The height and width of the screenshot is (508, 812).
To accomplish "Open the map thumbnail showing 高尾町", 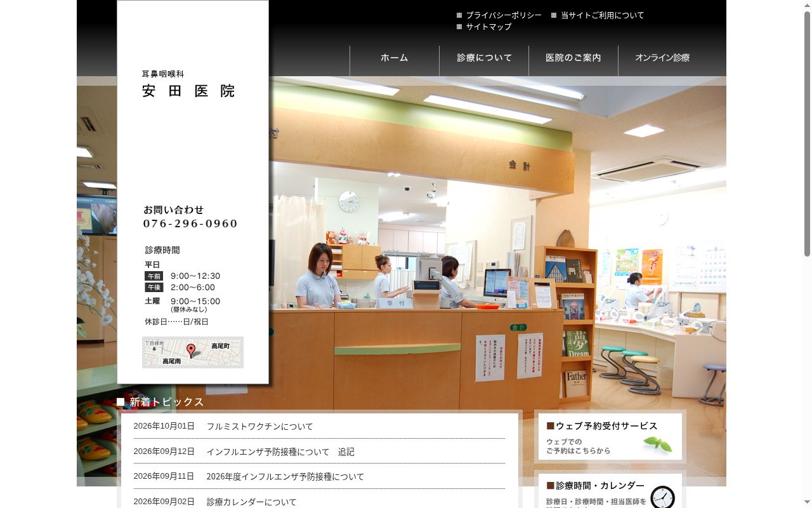I will 193,352.
